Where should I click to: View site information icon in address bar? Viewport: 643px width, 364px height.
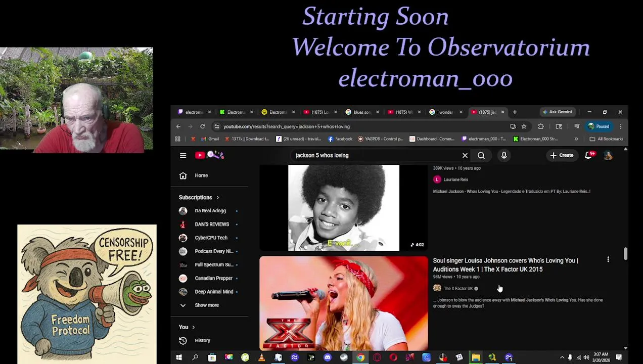coord(217,126)
